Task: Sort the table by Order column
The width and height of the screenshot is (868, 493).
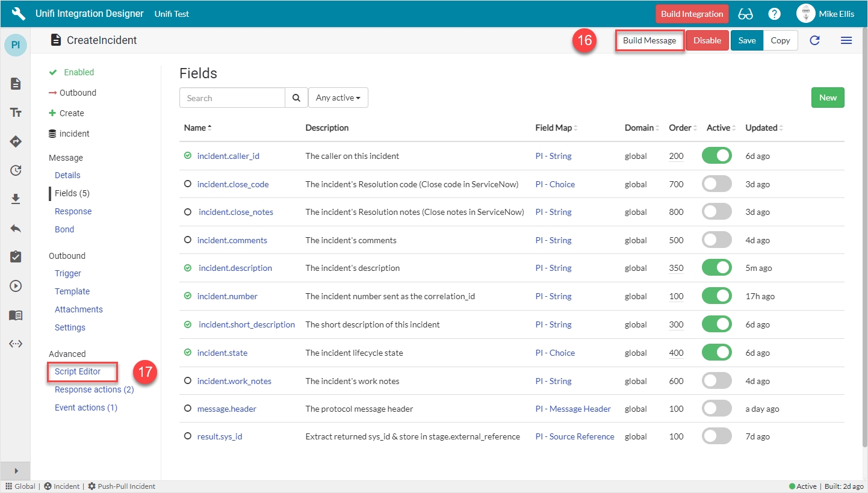Action: coord(681,128)
